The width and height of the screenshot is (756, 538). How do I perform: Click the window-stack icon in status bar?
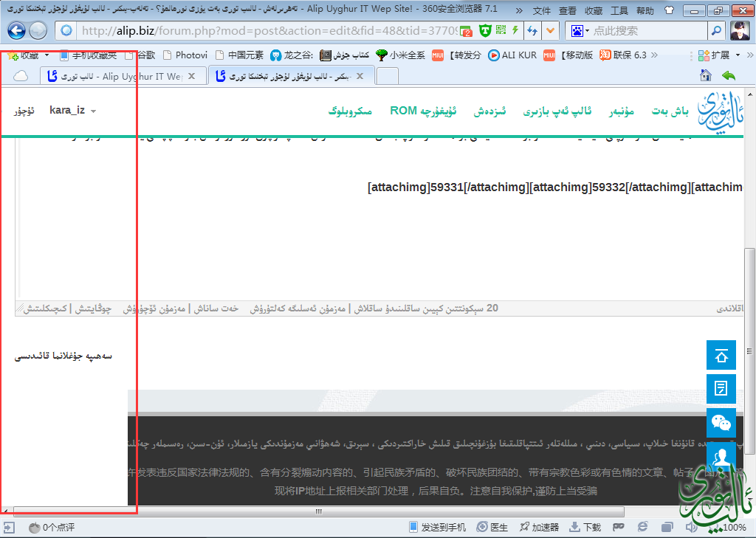[667, 528]
